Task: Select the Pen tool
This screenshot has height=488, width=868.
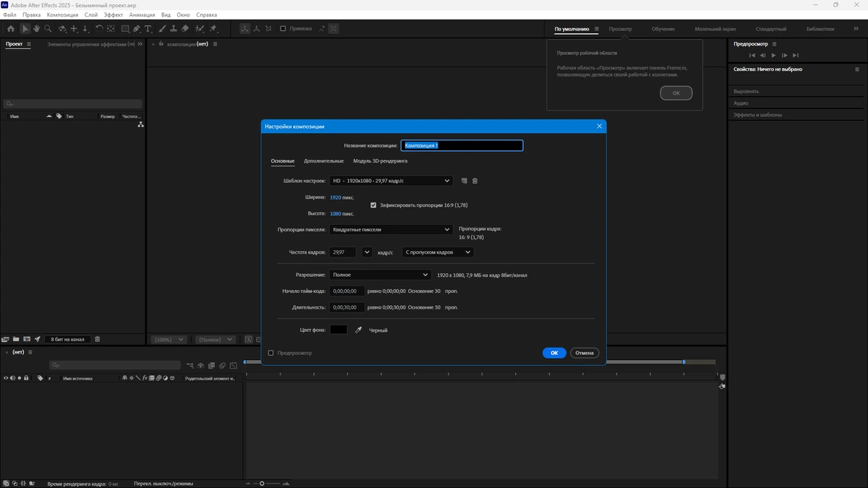Action: tap(137, 29)
